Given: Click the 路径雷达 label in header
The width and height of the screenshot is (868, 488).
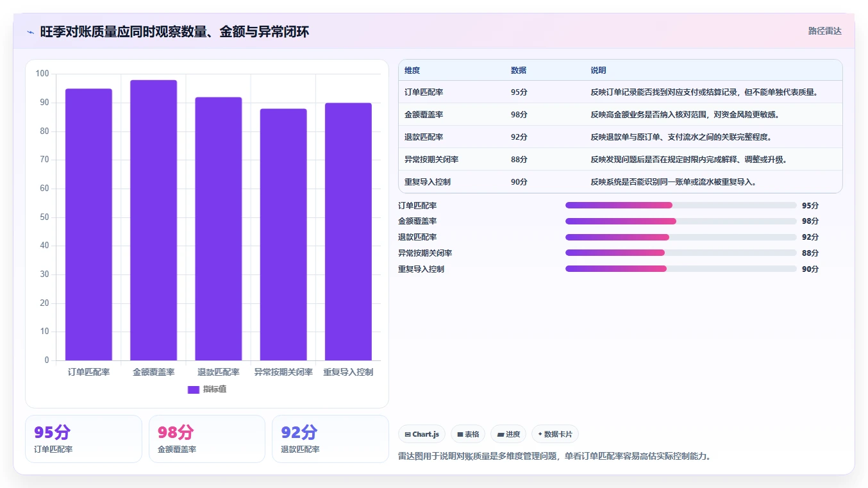Looking at the screenshot, I should [824, 31].
